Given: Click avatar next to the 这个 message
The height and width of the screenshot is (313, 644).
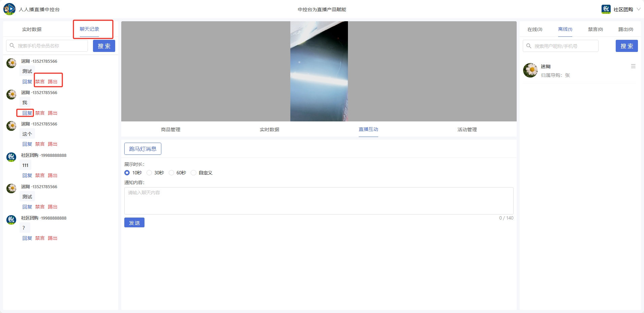Looking at the screenshot, I should (x=11, y=126).
